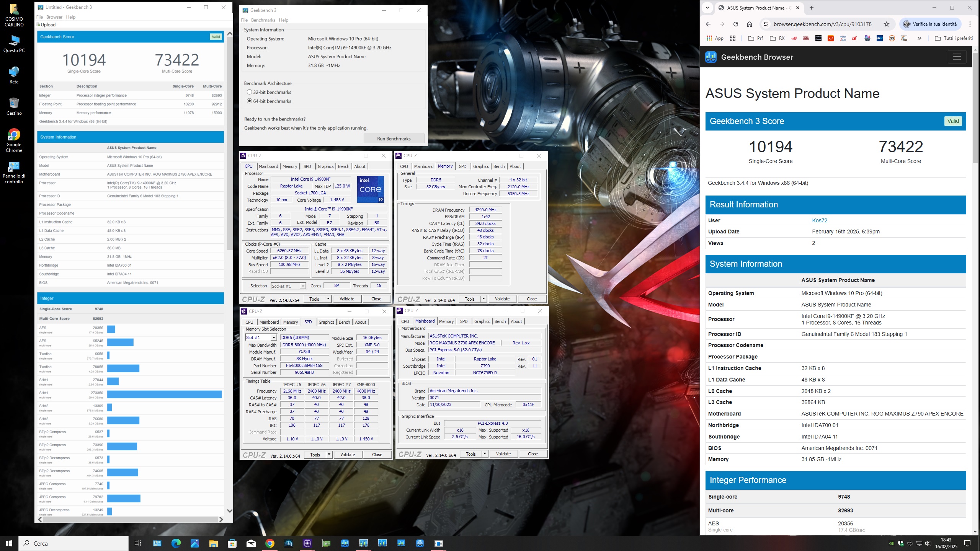
Task: Open Chrome tab search chevron
Action: pos(707,8)
